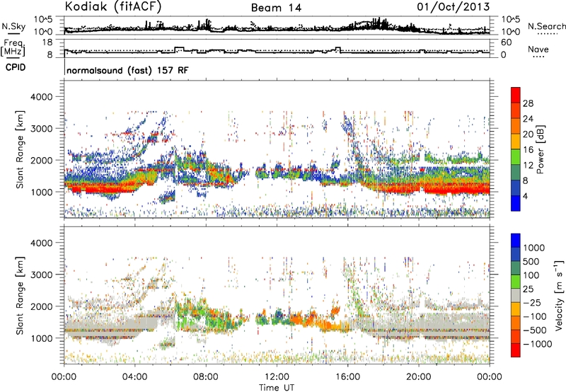Select the '24' power colorbar tick
The width and height of the screenshot is (566, 392).
tap(528, 119)
